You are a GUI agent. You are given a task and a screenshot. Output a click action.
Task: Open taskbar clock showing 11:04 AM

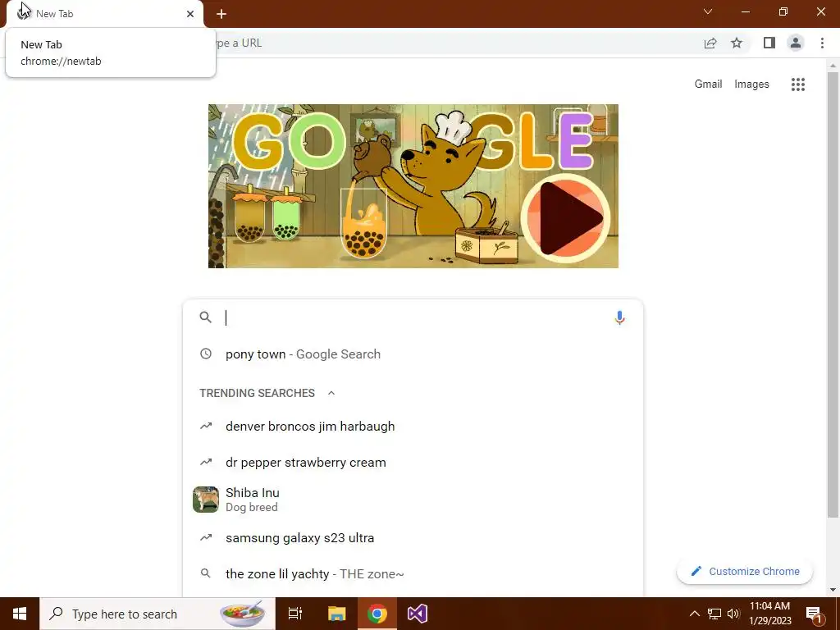pos(769,614)
